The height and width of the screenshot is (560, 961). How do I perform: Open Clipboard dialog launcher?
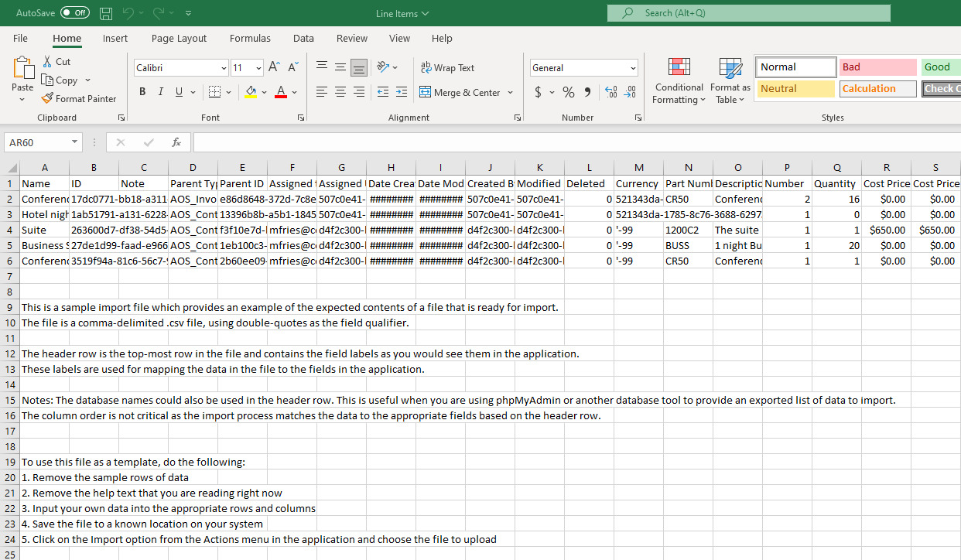[121, 118]
